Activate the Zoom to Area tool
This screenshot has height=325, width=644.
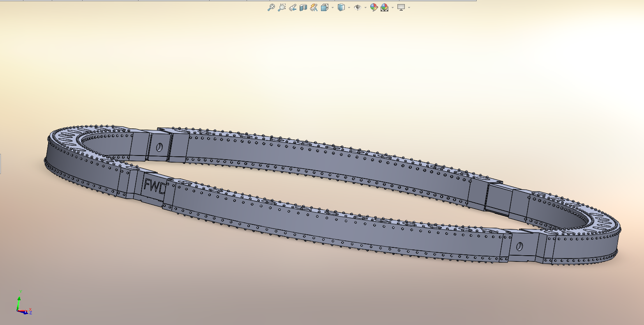282,7
